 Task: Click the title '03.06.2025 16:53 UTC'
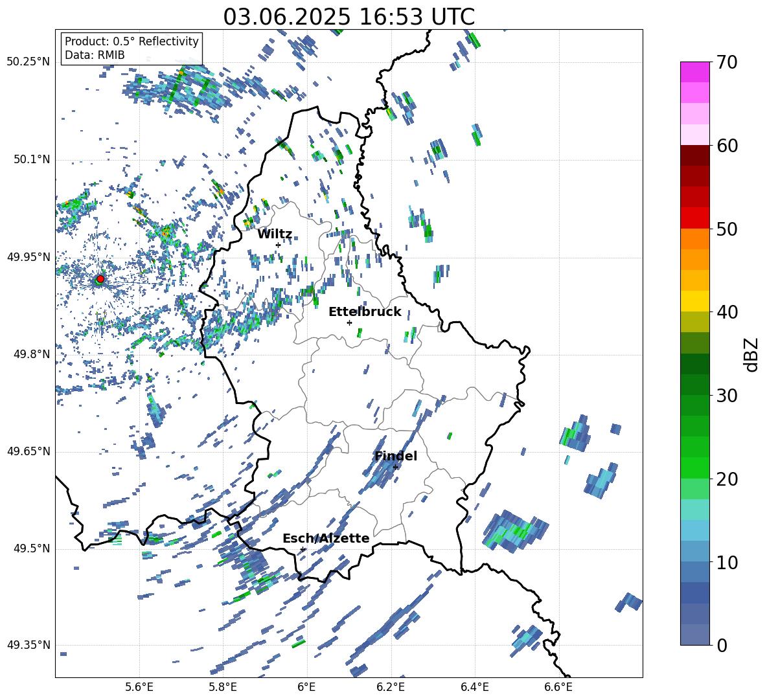[x=349, y=17]
